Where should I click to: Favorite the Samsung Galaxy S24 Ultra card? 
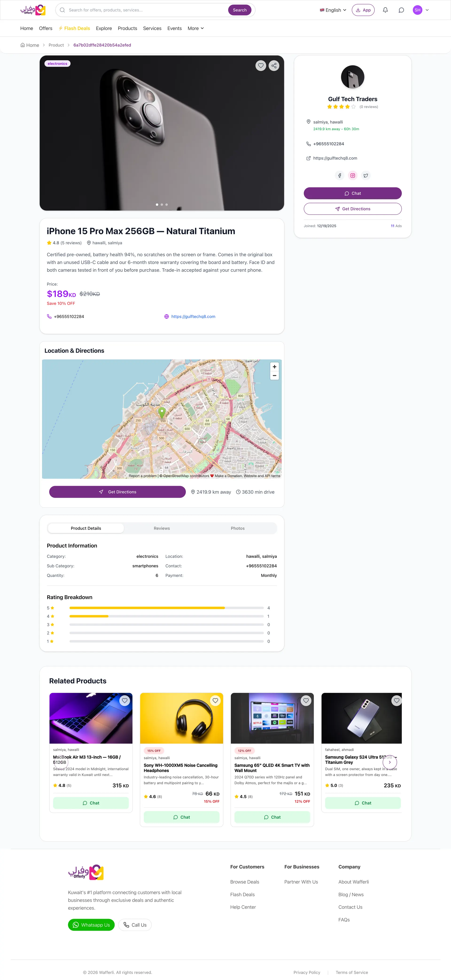(x=397, y=700)
